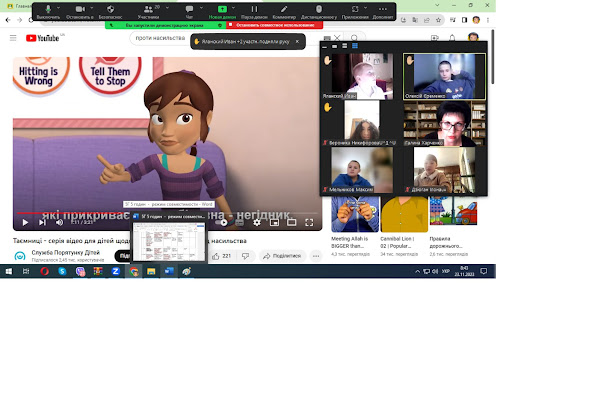Open Правила дорожнього video thumbnail
The width and height of the screenshot is (601, 415).
point(453,211)
